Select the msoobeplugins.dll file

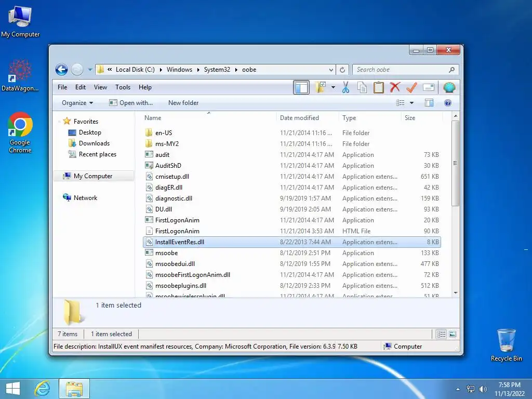181,286
